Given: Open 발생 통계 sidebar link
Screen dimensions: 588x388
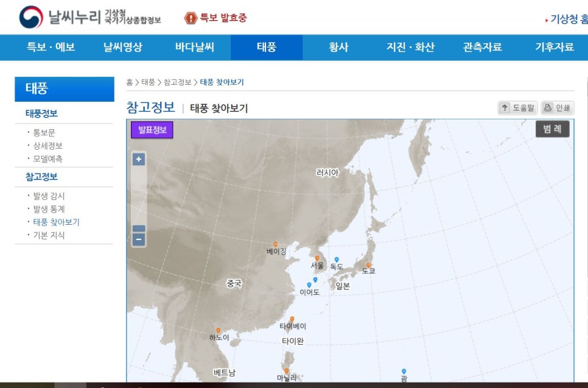Looking at the screenshot, I should [49, 209].
